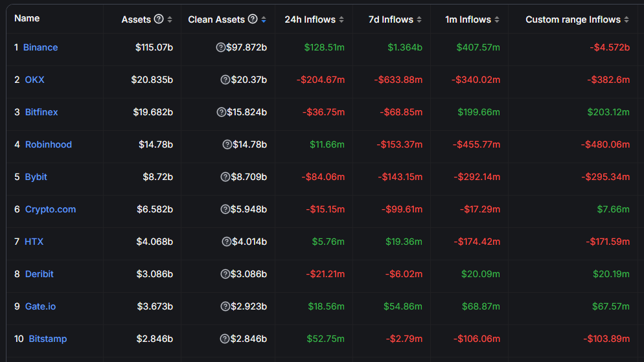Screen dimensions: 644x362
Task: Click the Assets header label
Action: click(x=136, y=19)
